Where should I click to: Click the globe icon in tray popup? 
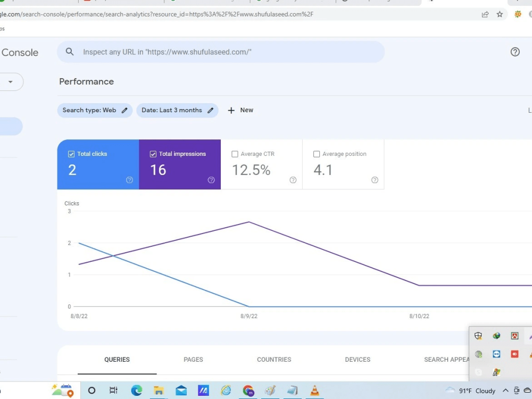(478, 354)
